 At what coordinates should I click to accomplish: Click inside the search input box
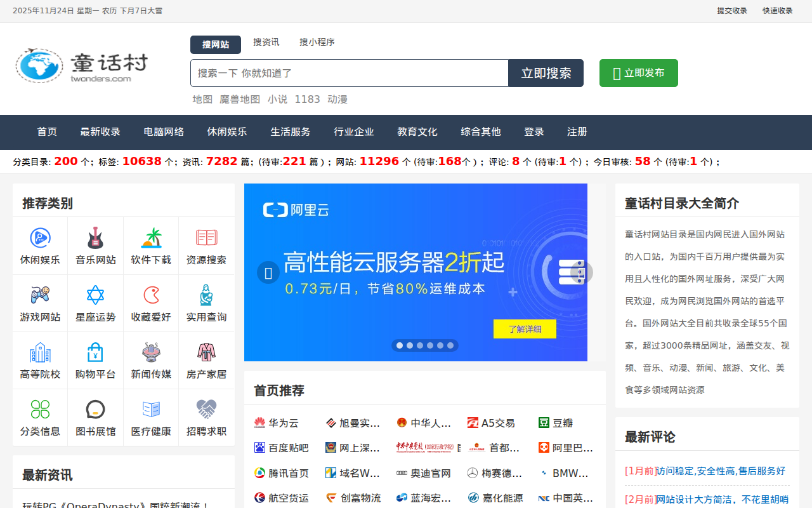click(x=349, y=72)
